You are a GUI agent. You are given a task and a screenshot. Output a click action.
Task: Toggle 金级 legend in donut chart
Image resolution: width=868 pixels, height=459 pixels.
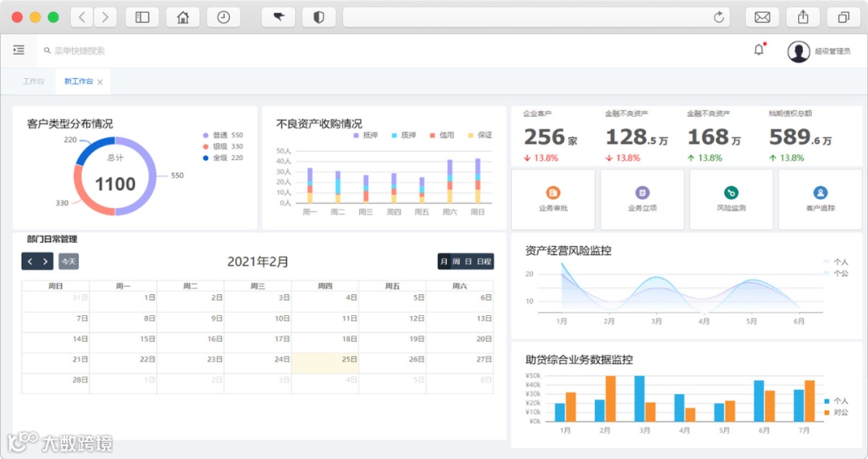pos(223,158)
